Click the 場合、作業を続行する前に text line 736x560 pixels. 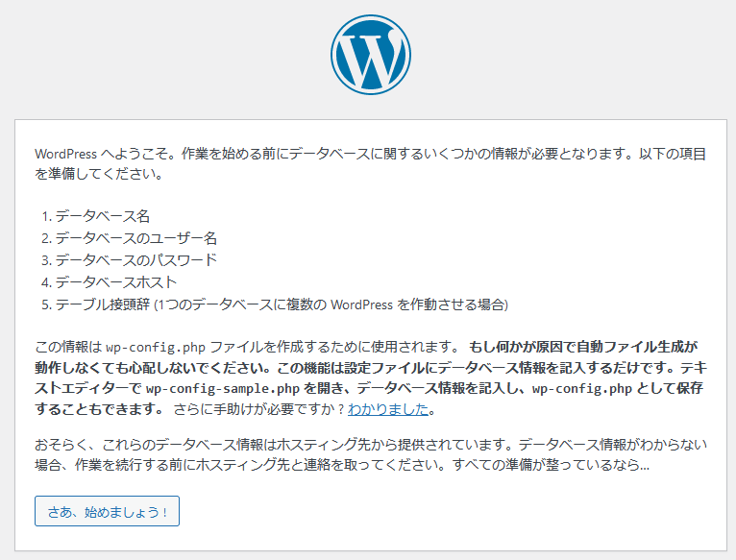tap(342, 465)
